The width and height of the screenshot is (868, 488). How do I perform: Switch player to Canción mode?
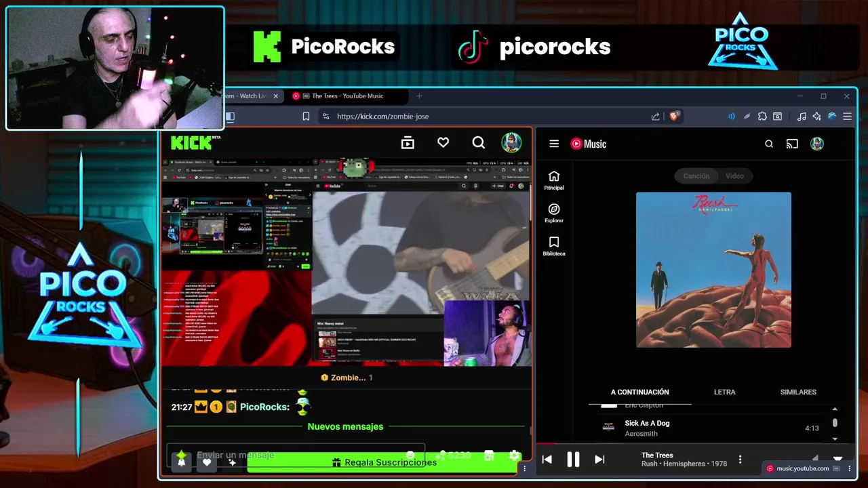(696, 176)
